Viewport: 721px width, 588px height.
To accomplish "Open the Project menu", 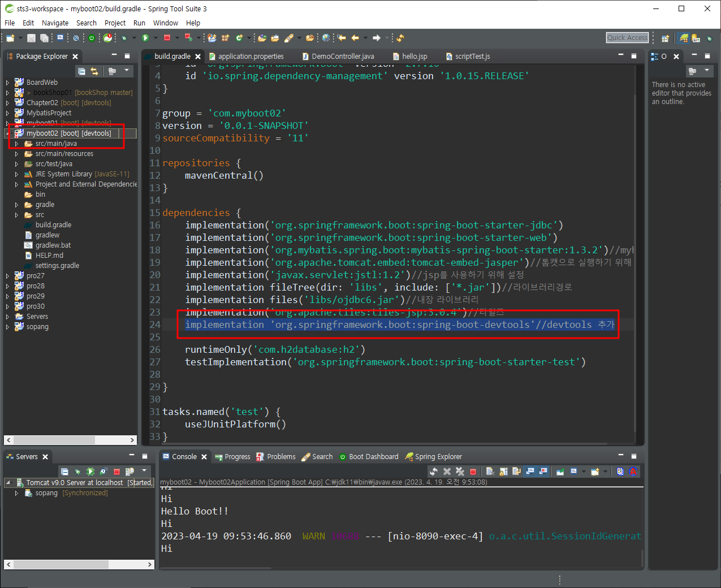I will (115, 23).
